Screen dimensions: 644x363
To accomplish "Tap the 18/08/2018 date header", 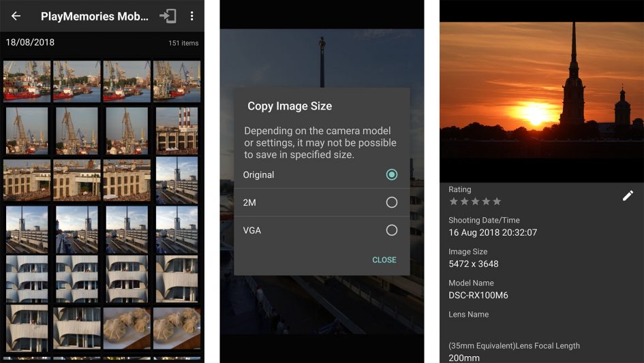I will pyautogui.click(x=30, y=42).
